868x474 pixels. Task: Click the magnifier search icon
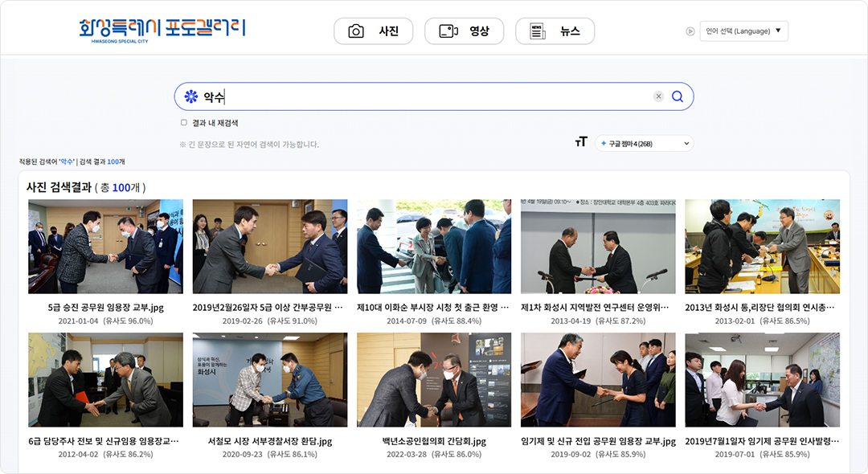[677, 96]
